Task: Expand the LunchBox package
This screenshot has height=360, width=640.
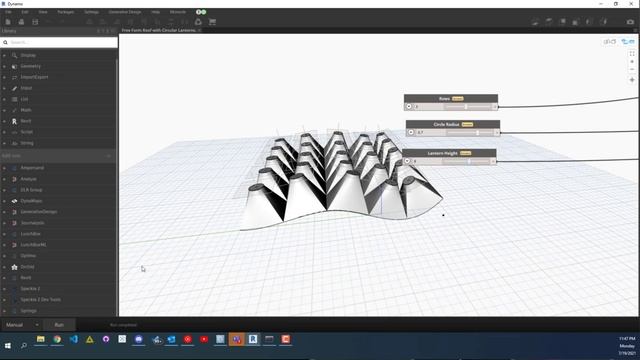Action: point(4,234)
